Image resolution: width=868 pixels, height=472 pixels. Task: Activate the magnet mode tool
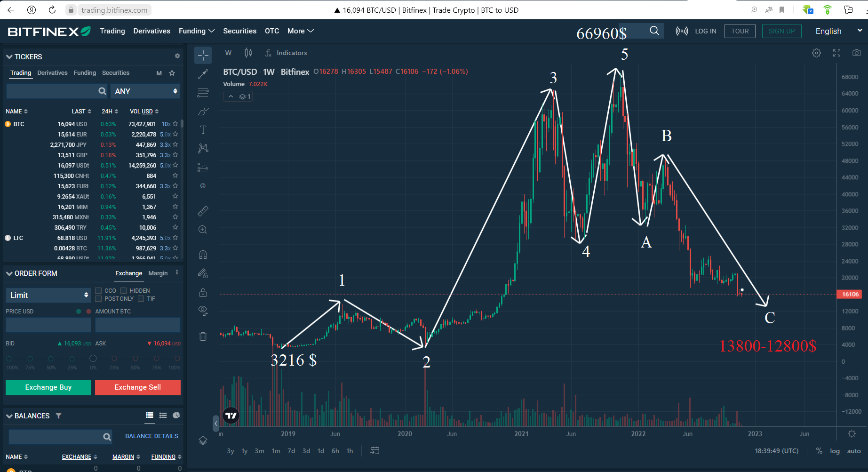[x=203, y=255]
